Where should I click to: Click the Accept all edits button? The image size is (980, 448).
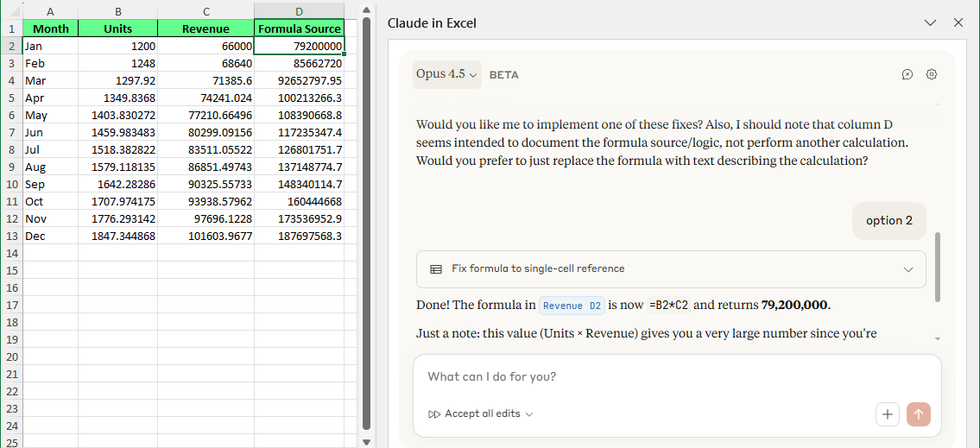[x=482, y=413]
